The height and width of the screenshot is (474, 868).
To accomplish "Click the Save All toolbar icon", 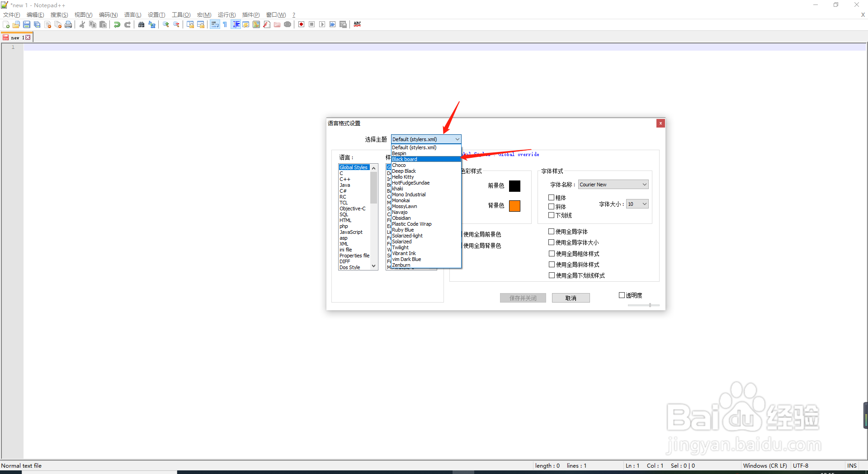I will click(x=37, y=24).
